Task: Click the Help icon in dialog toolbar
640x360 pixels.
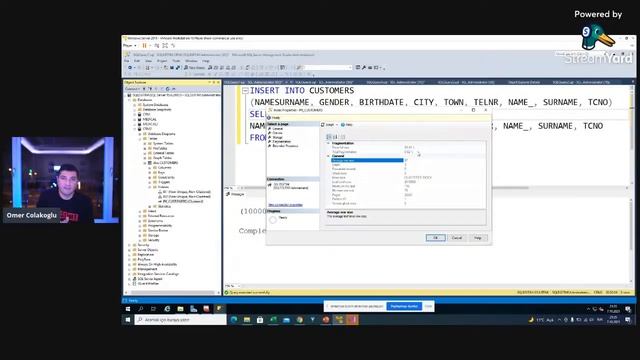Action: [x=347, y=124]
